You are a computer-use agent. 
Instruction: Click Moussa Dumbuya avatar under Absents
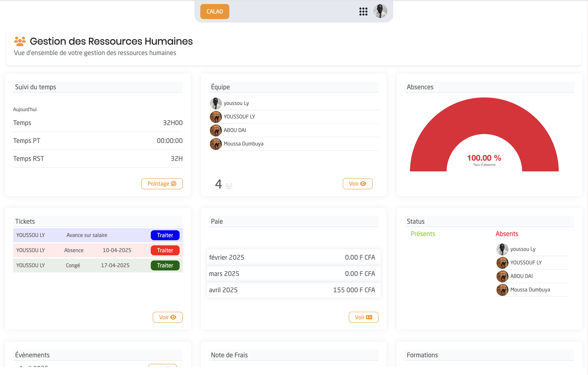pyautogui.click(x=502, y=290)
